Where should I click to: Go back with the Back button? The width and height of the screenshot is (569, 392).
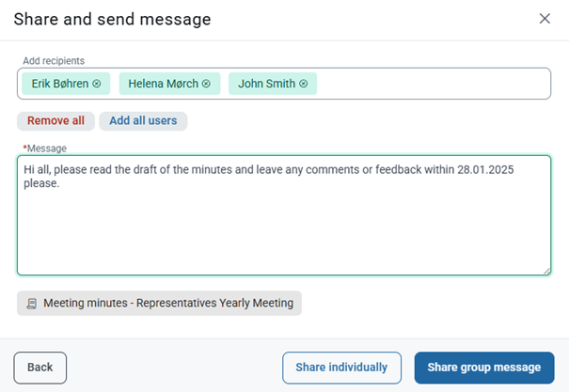pyautogui.click(x=40, y=368)
